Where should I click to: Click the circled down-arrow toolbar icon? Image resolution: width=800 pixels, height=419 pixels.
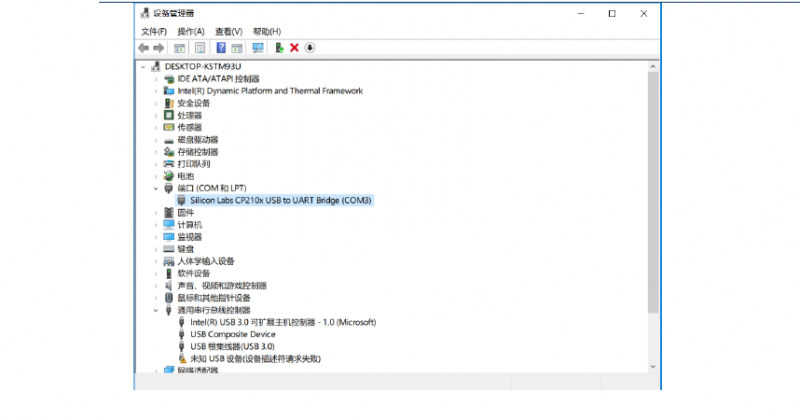pyautogui.click(x=310, y=47)
